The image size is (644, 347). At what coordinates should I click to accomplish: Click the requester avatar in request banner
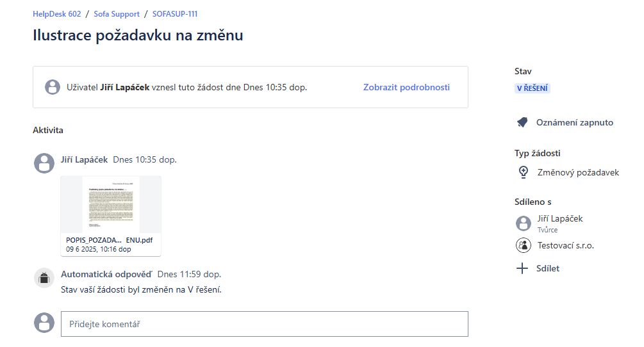[53, 87]
